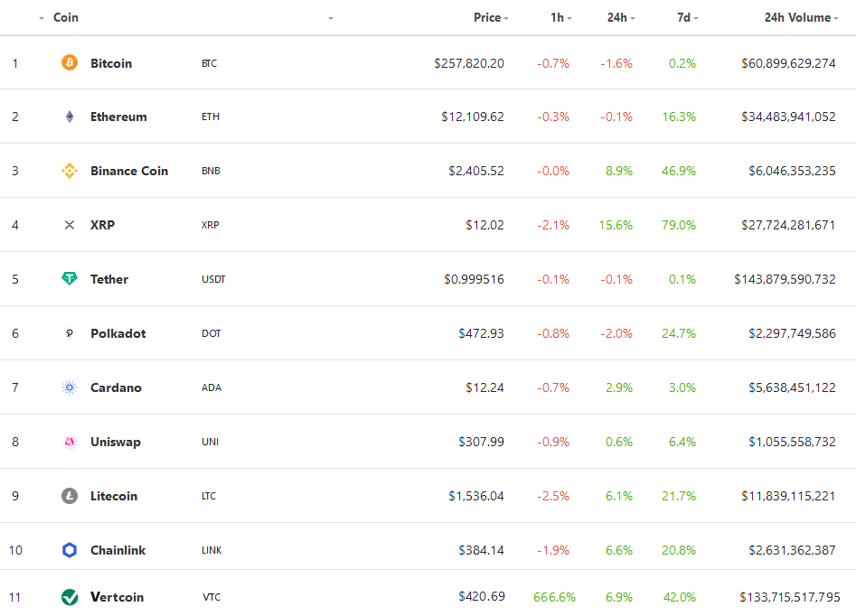Viewport: 856px width, 616px height.
Task: Click the BTC ticker symbol
Action: [x=209, y=63]
